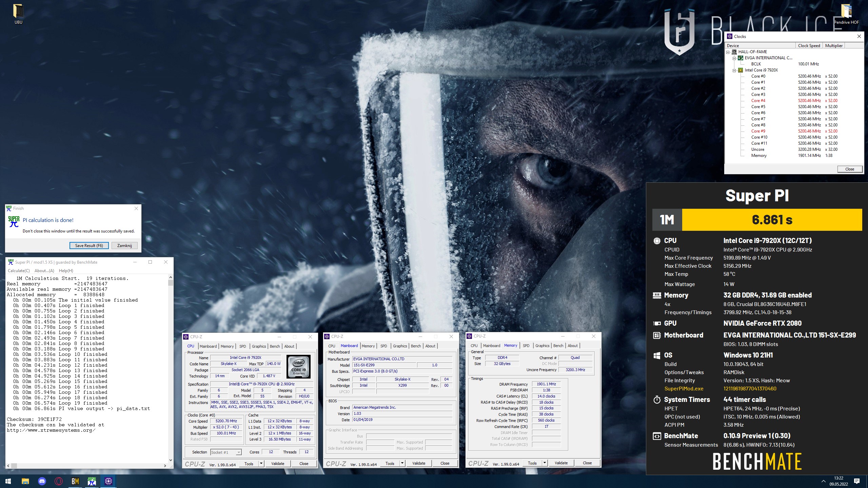Select Core #4 row in Clocks window
Viewport: 868px width, 488px height.
click(794, 101)
